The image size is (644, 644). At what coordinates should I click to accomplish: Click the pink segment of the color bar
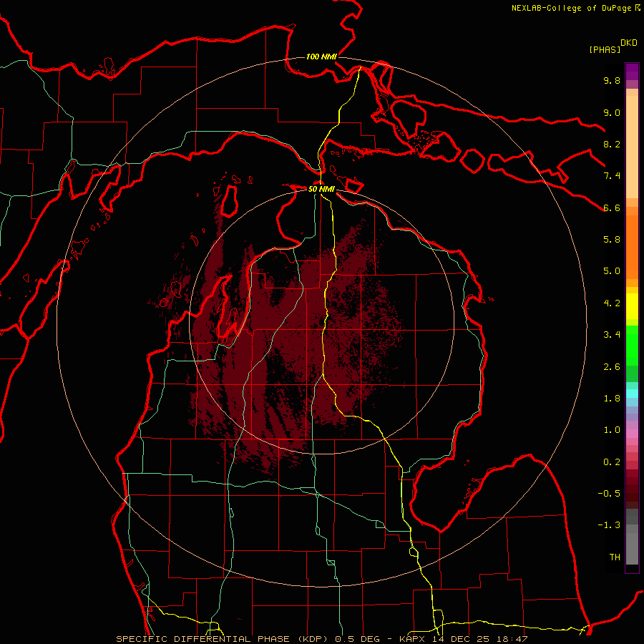point(632,433)
